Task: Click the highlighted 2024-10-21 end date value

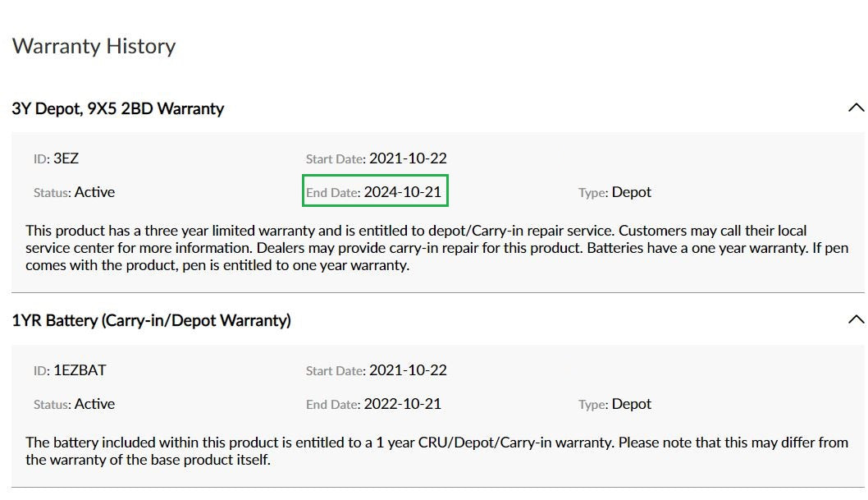Action: point(403,192)
